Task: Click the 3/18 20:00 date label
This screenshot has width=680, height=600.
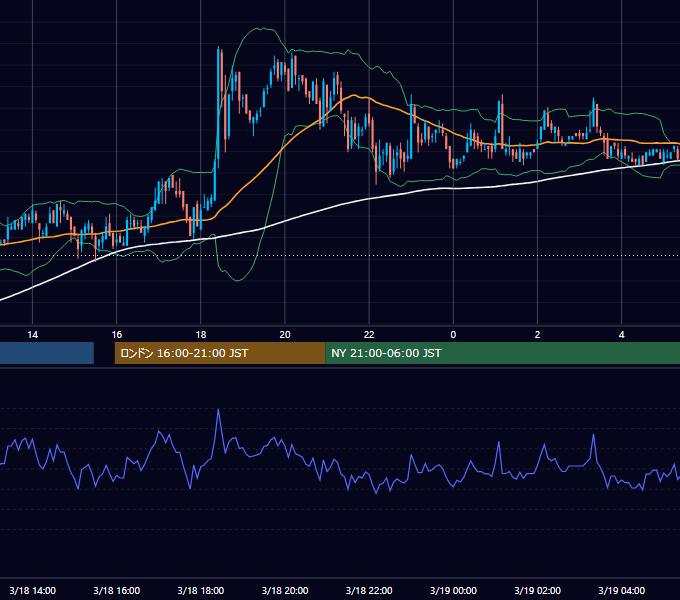Action: tap(285, 590)
